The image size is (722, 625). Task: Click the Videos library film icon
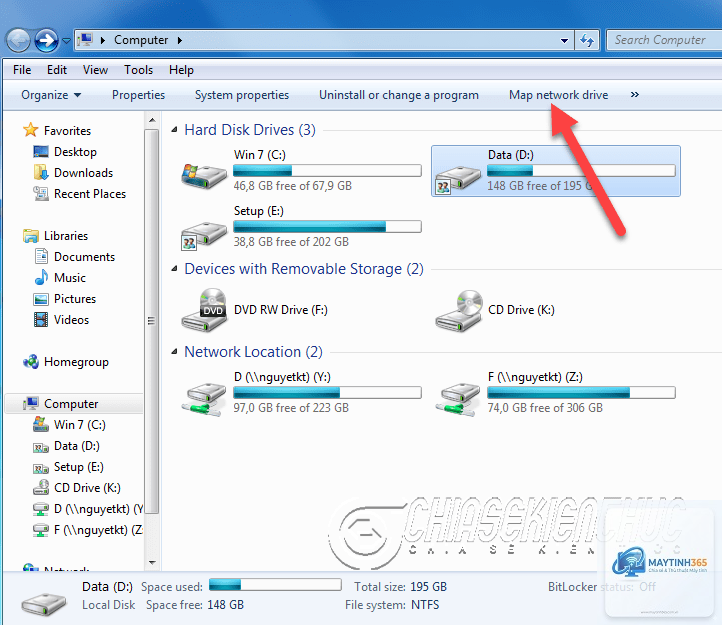coord(41,319)
